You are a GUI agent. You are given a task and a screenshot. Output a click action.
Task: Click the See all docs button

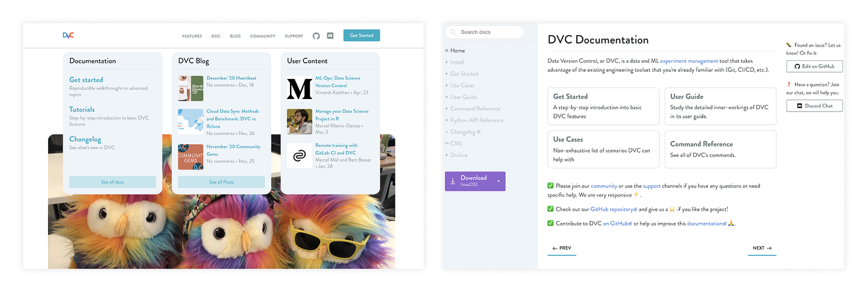[113, 182]
